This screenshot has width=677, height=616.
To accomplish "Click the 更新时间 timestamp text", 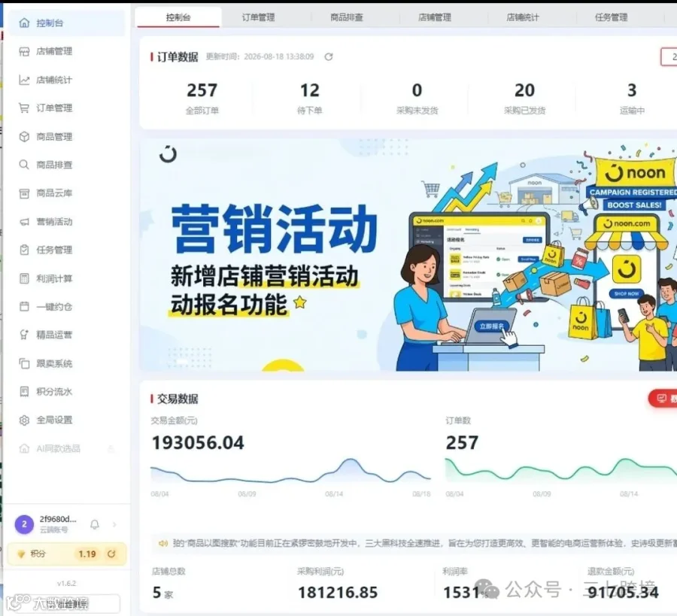I will click(260, 56).
